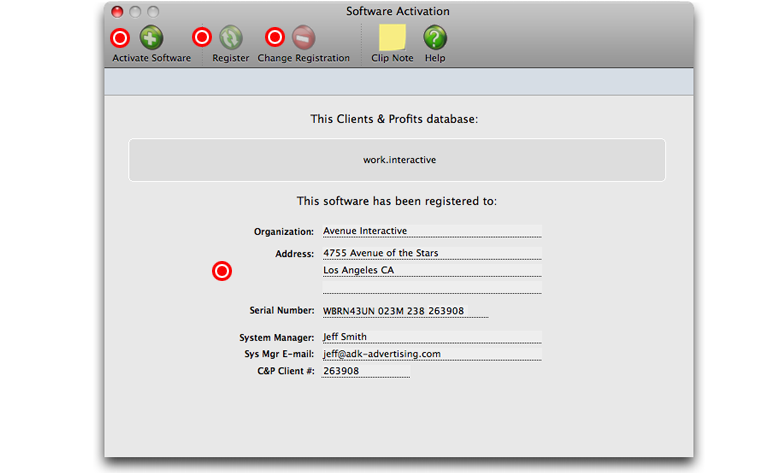Screen dimensions: 776x473
Task: Click the empty third address line field
Action: [x=432, y=287]
